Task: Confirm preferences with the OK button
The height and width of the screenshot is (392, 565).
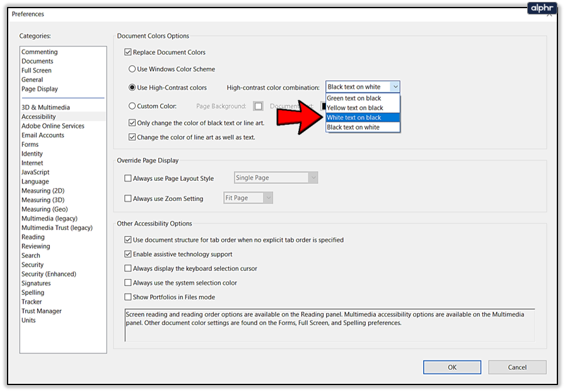Action: [451, 367]
